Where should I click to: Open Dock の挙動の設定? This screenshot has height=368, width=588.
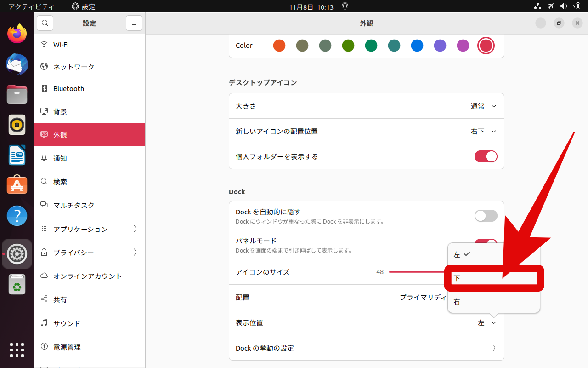(366, 348)
